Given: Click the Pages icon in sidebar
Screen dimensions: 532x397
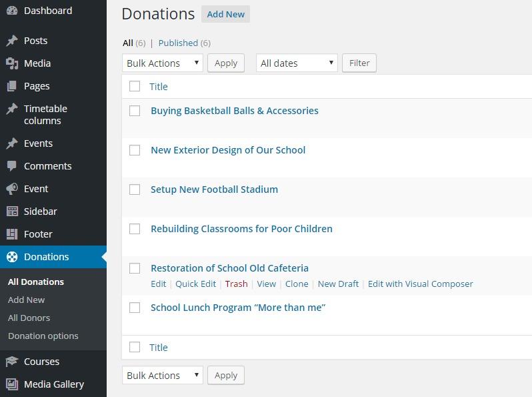Looking at the screenshot, I should click(x=12, y=86).
